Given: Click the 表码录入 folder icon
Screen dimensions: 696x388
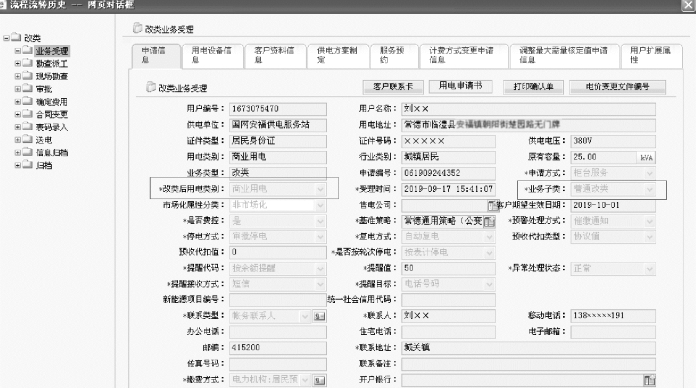Looking at the screenshot, I should coord(28,127).
